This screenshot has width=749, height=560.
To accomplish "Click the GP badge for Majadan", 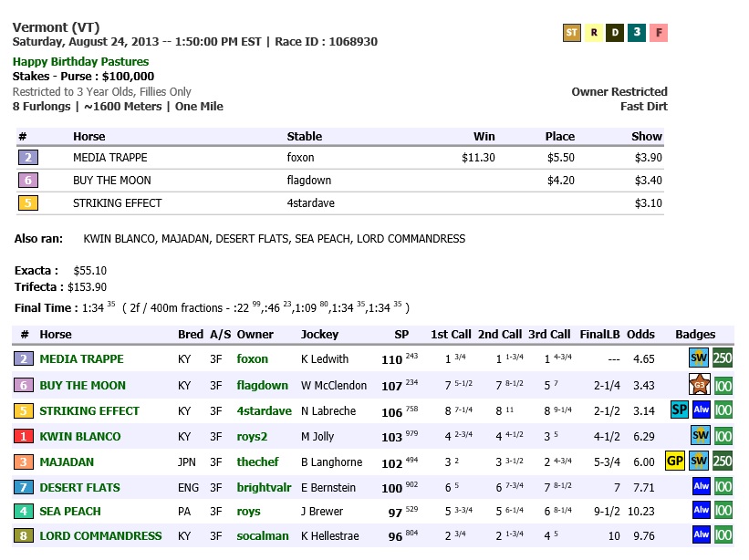I will [675, 461].
